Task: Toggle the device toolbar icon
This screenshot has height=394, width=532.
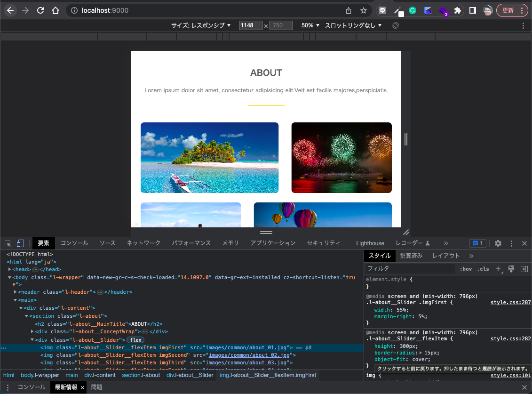Action: (20, 243)
